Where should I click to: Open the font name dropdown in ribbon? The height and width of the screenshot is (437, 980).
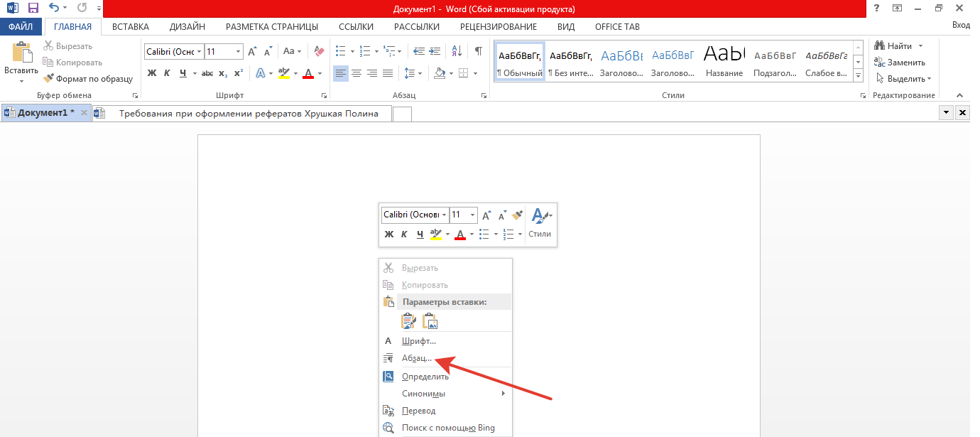click(x=200, y=52)
